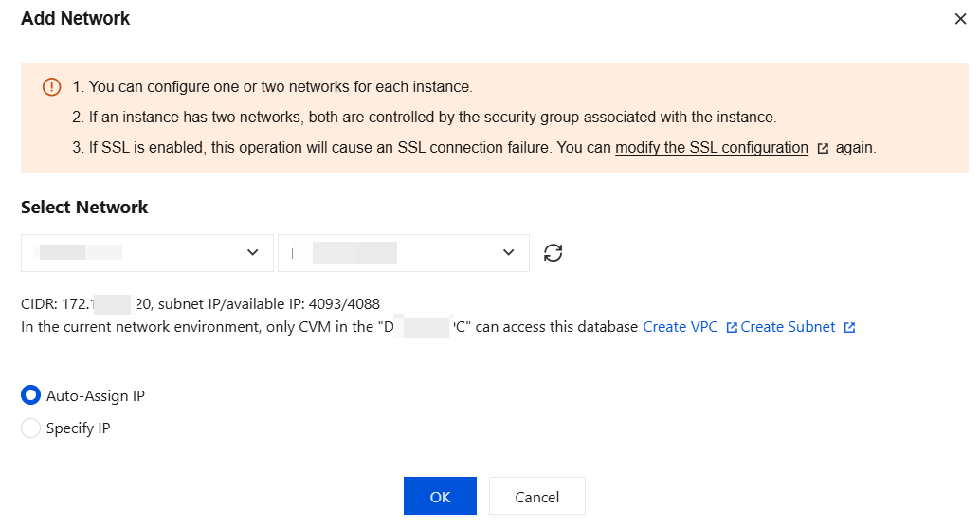Click the chevron of the second network dropdown

508,253
